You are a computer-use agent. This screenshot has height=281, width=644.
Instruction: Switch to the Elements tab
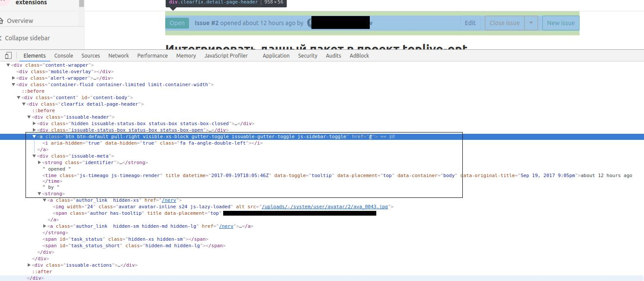35,55
